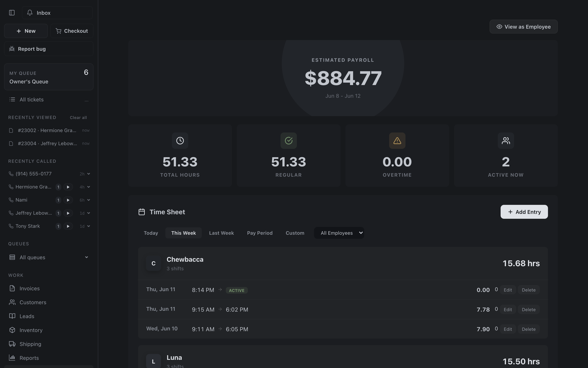Delete the 9:15 AM Thursday shift
Viewport: 588px width, 368px height.
click(x=528, y=310)
